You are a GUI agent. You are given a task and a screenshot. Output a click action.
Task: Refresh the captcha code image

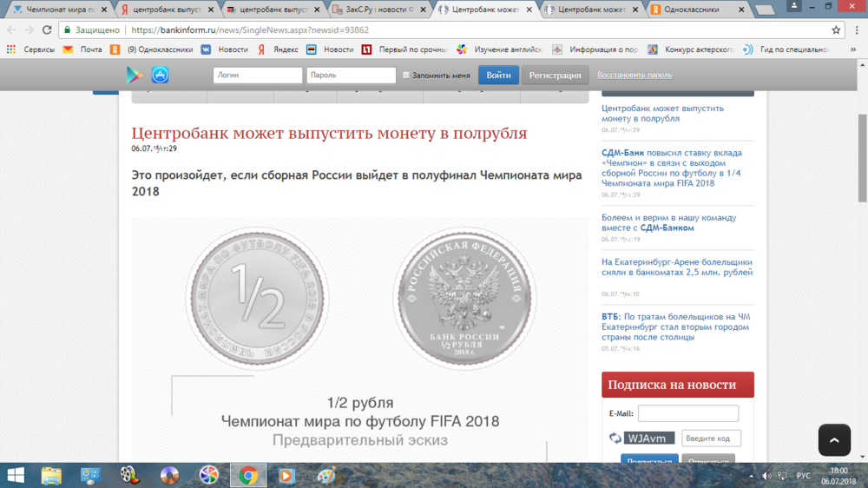click(615, 439)
